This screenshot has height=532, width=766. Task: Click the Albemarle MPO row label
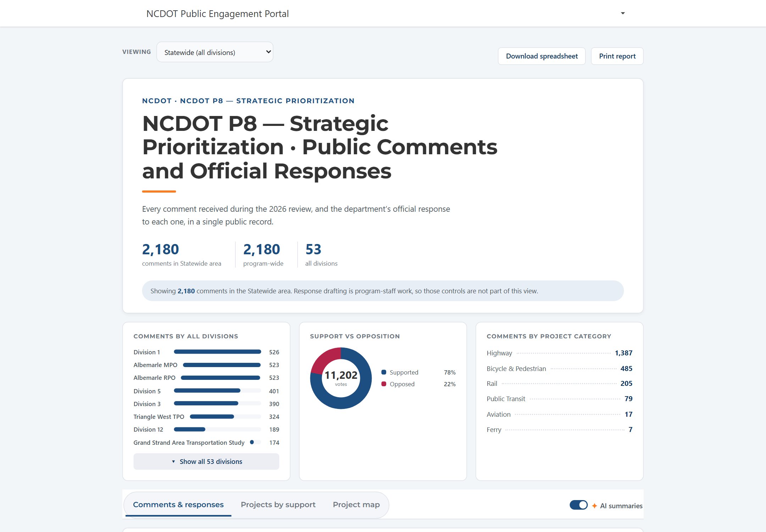click(x=155, y=365)
